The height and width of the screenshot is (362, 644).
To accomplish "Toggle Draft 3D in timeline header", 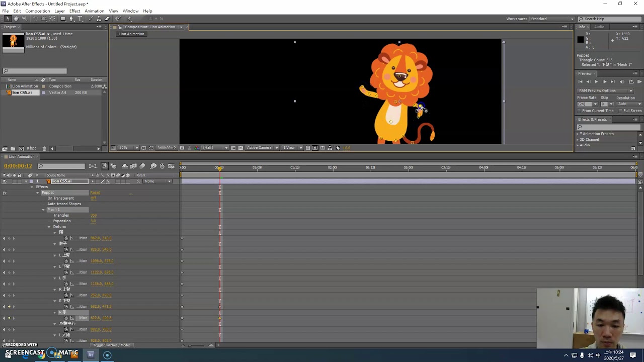I will [x=114, y=166].
